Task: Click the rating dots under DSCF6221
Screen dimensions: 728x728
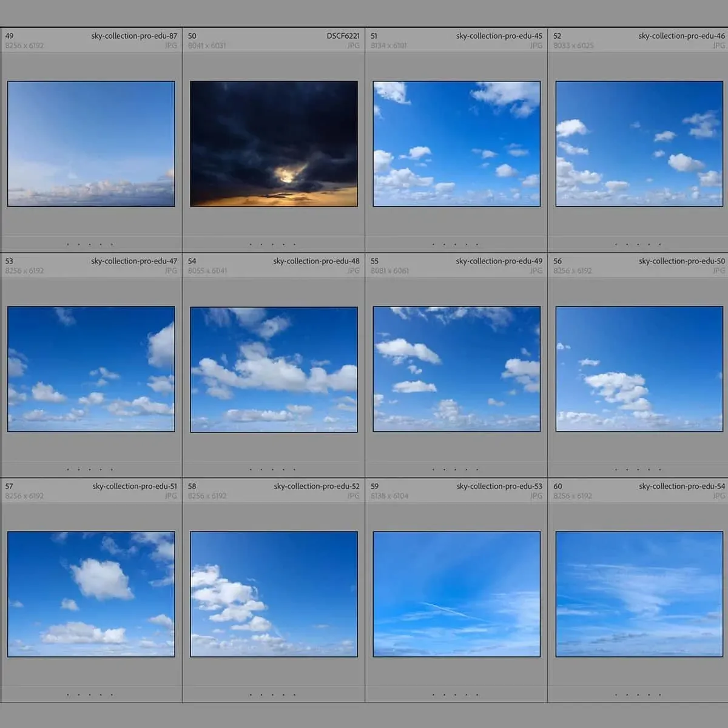Action: point(272,244)
